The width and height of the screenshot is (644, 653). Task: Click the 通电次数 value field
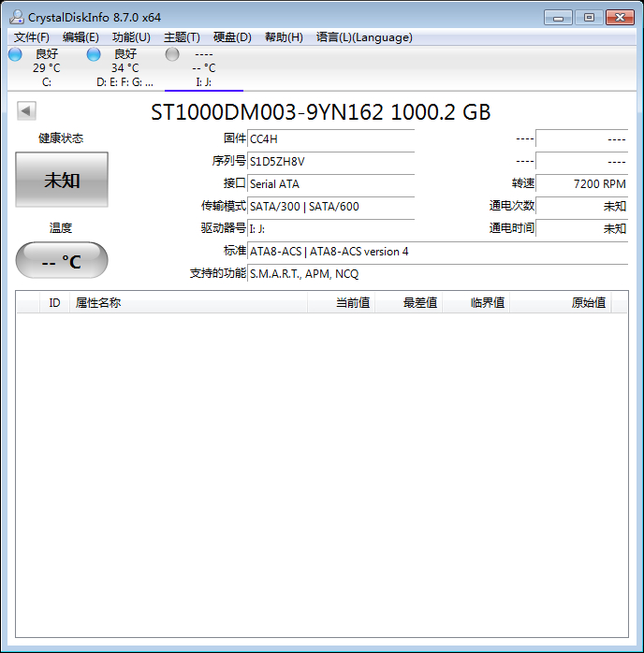click(x=582, y=206)
